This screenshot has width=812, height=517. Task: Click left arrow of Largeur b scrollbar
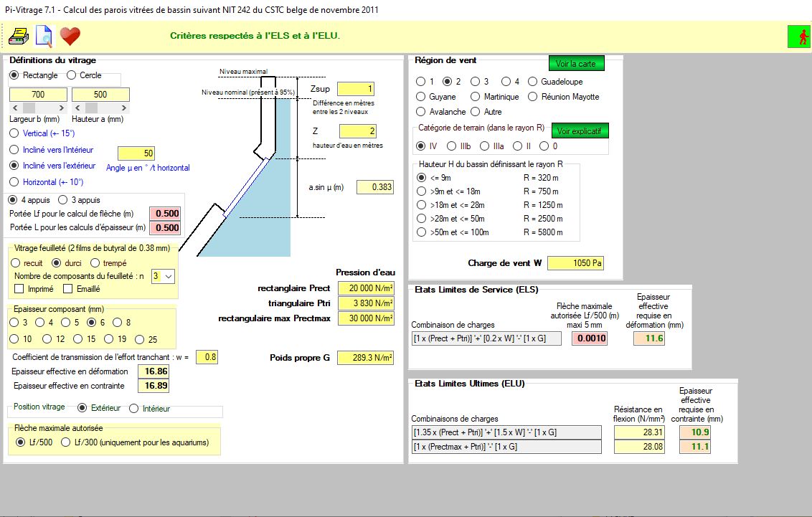pos(14,107)
